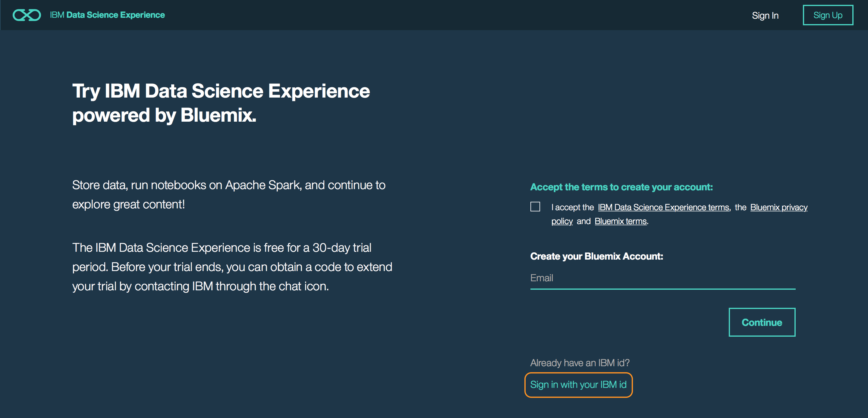The width and height of the screenshot is (868, 418).
Task: Click the infinity loop logo icon
Action: pyautogui.click(x=27, y=15)
